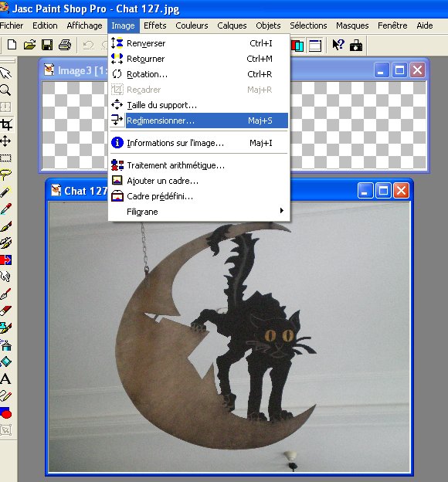Select the rectangular Selection tool
Screen dimensions: 448x482
[x=5, y=158]
